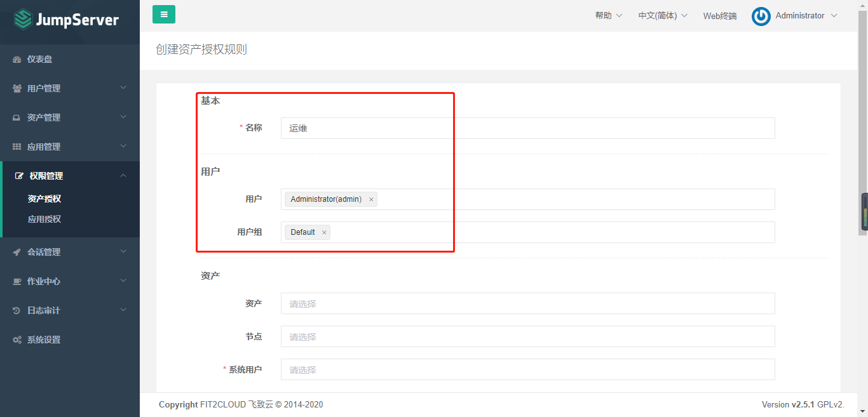Click inside the 名称 input field

click(527, 128)
